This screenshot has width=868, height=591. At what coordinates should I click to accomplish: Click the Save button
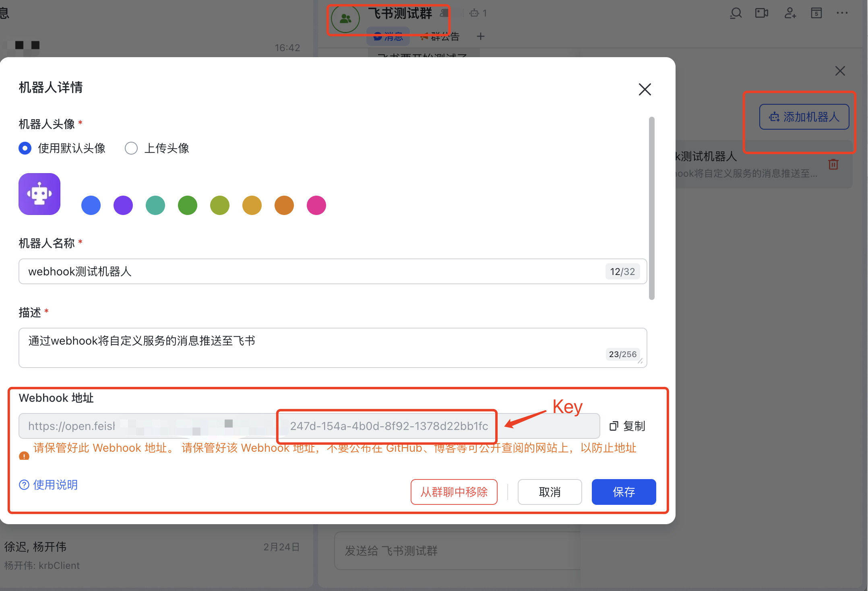[x=623, y=492]
